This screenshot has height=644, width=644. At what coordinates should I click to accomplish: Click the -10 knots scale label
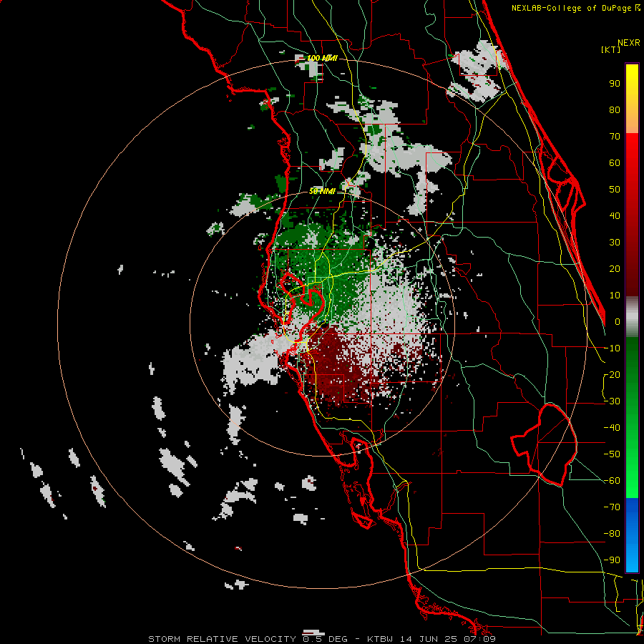(x=612, y=348)
